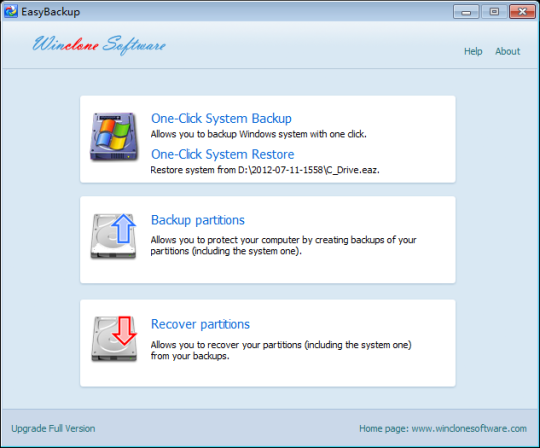Close the EasyBackup window

click(522, 12)
